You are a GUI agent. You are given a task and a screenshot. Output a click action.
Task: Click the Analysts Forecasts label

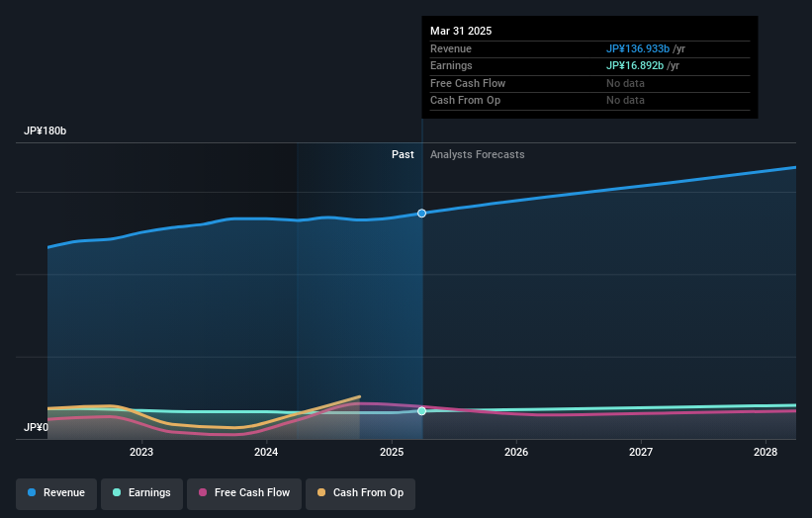tap(478, 155)
